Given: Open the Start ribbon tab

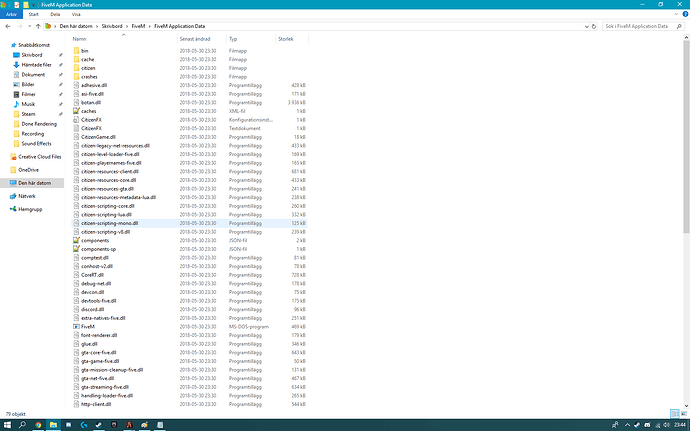Looking at the screenshot, I should (x=33, y=14).
